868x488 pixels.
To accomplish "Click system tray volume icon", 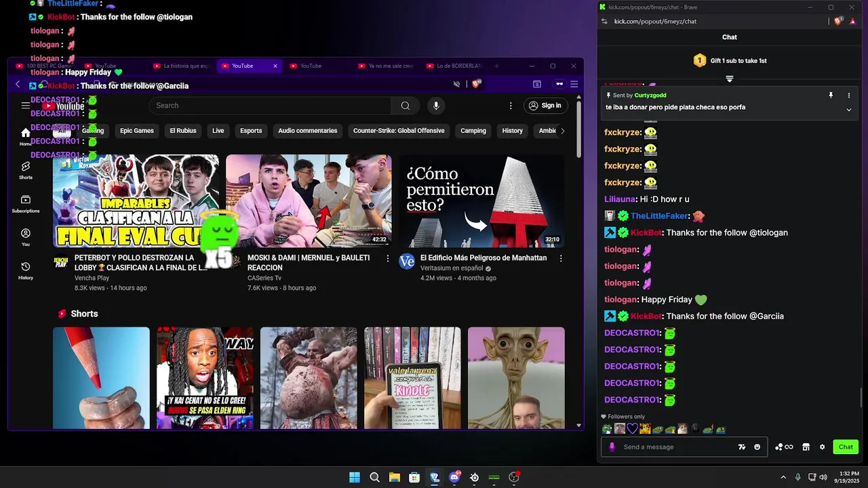I will [823, 477].
